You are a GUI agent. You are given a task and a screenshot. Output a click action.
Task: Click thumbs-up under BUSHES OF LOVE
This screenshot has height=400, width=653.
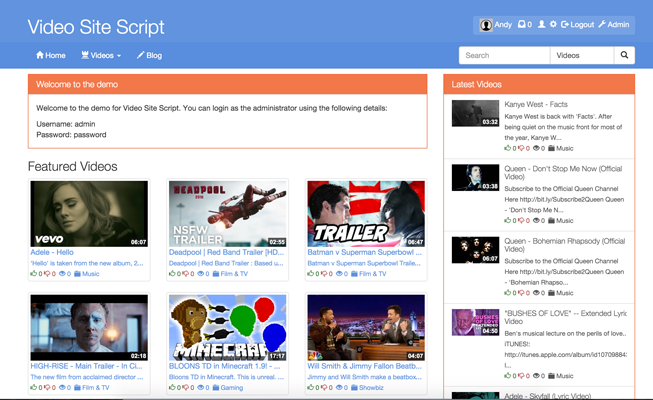coord(507,376)
